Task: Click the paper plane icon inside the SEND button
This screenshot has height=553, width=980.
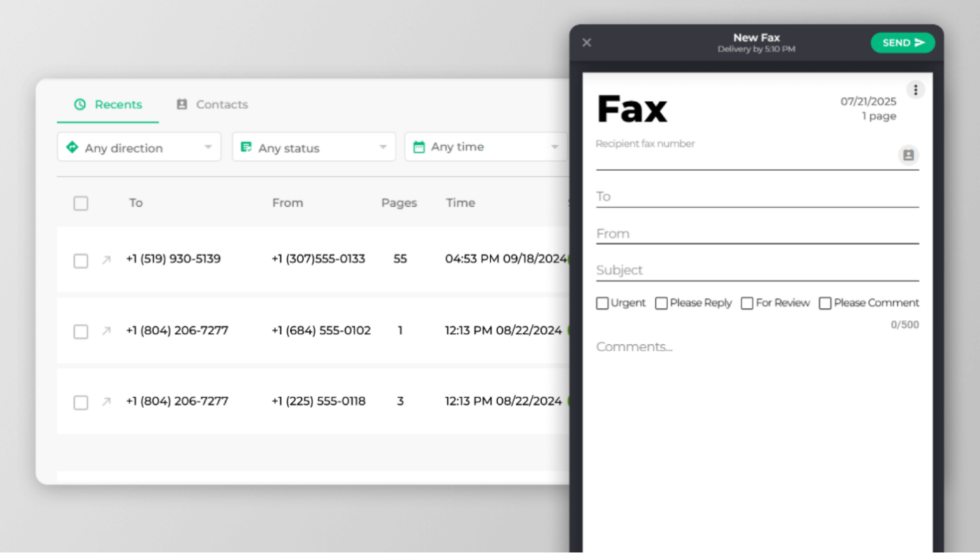Action: pos(921,42)
